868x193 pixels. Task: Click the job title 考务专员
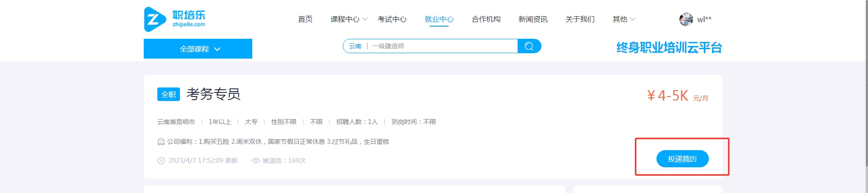tap(213, 94)
